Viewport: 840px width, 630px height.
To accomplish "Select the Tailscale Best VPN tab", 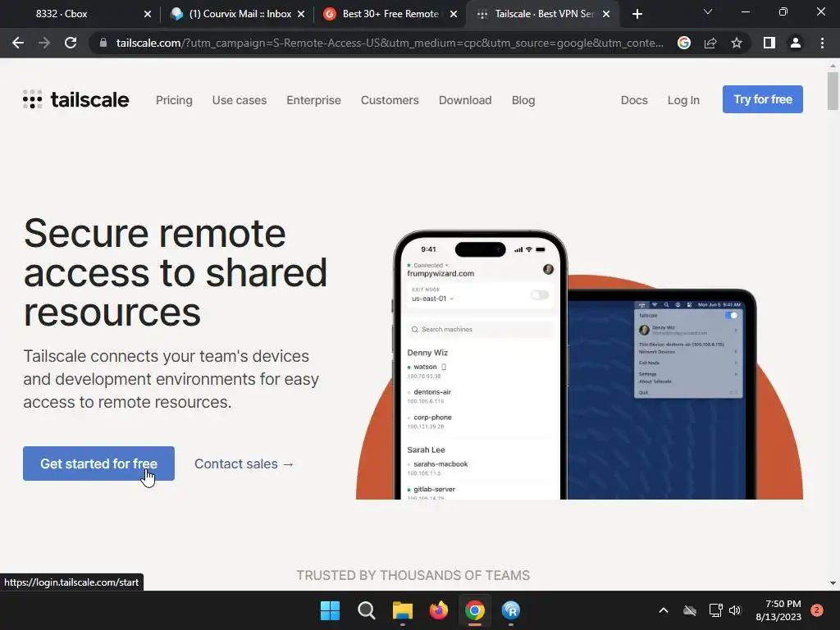I will pyautogui.click(x=541, y=14).
